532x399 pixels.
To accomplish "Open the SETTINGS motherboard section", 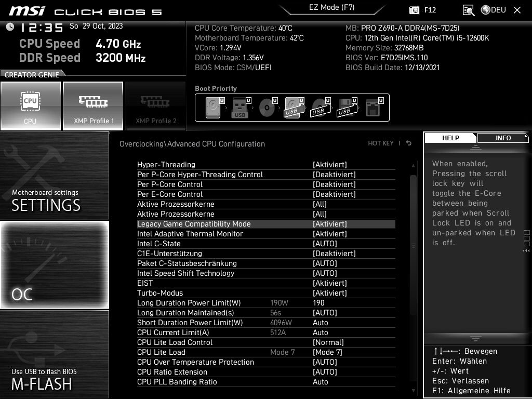I will pos(54,176).
